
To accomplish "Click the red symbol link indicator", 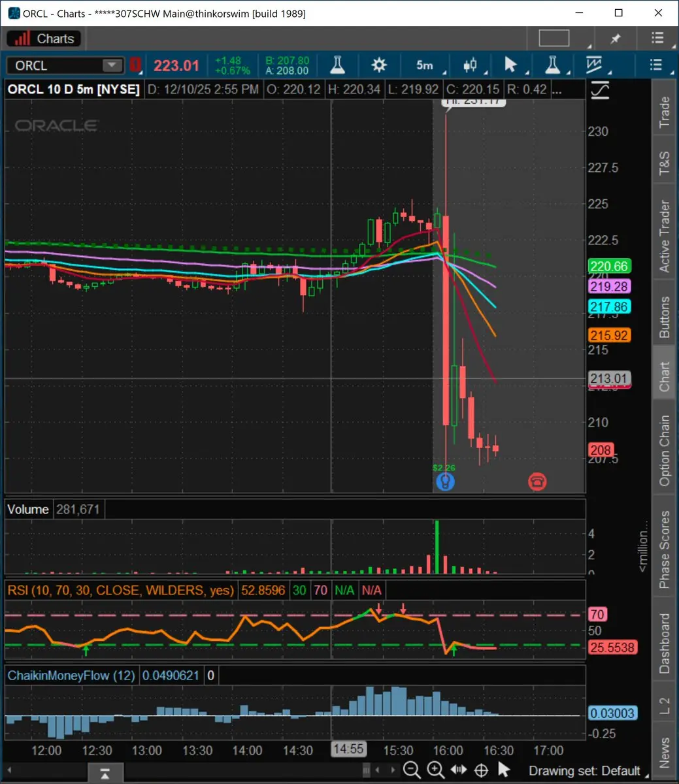I will 136,65.
